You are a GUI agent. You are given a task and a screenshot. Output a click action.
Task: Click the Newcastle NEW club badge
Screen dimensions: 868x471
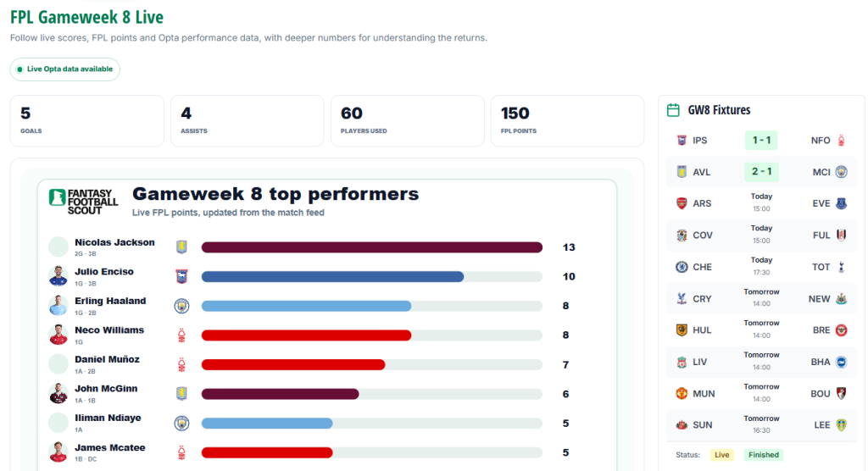(x=841, y=299)
